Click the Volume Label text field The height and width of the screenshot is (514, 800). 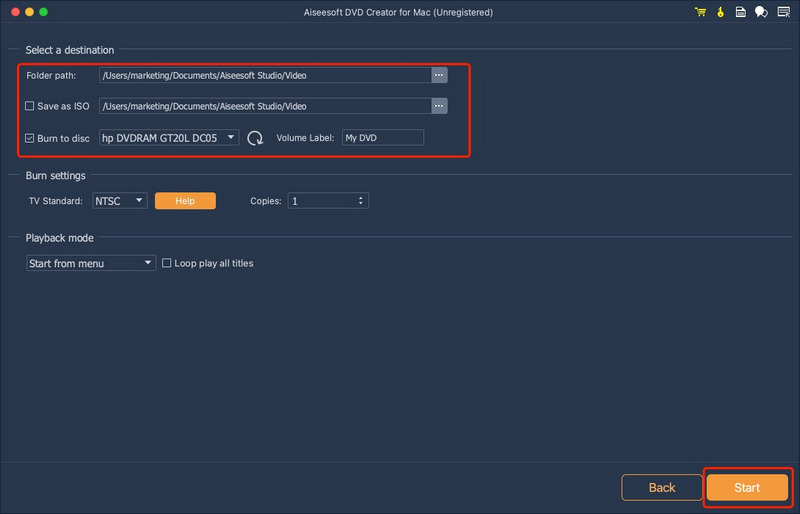pos(382,138)
